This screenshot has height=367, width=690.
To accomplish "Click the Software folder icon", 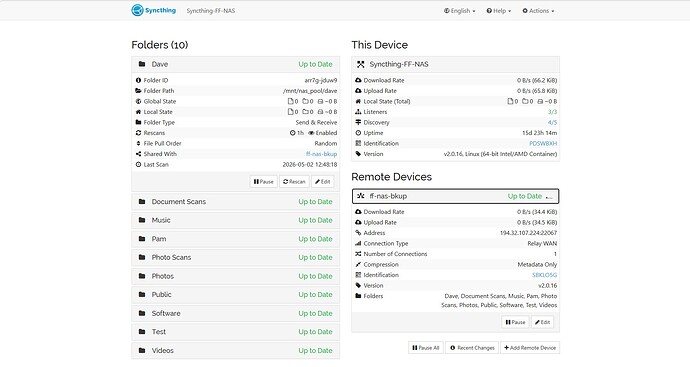I will (x=142, y=313).
